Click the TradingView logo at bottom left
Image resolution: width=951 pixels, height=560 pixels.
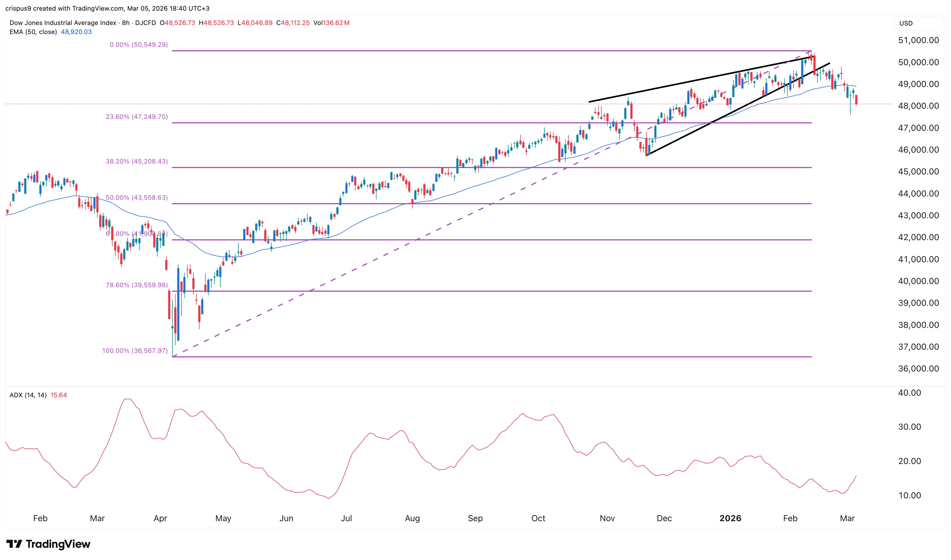[48, 544]
